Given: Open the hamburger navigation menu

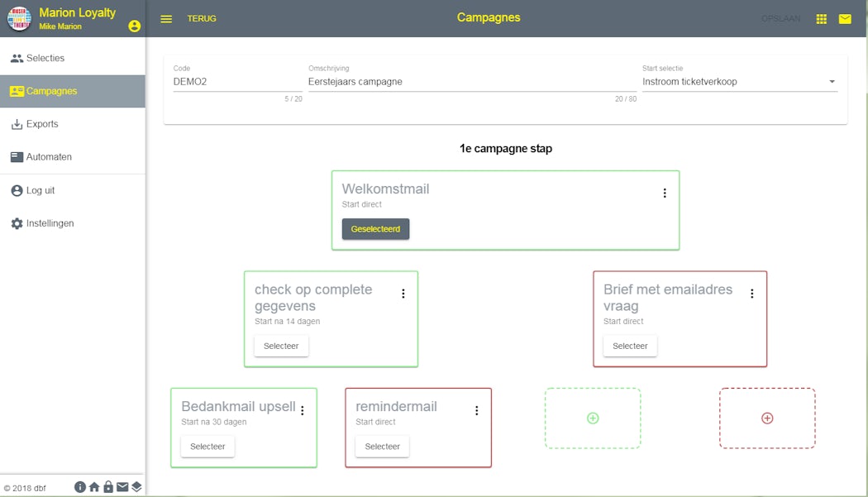Looking at the screenshot, I should [x=166, y=19].
